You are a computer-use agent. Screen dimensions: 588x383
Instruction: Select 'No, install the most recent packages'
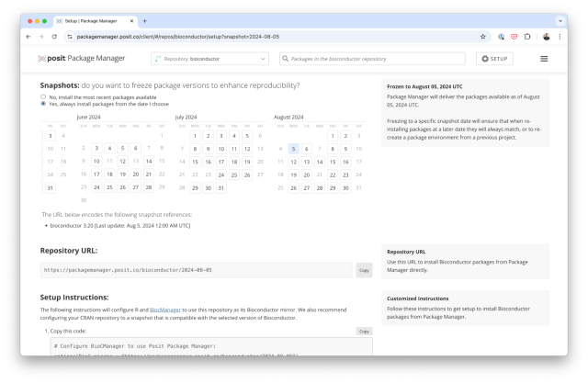[43, 96]
